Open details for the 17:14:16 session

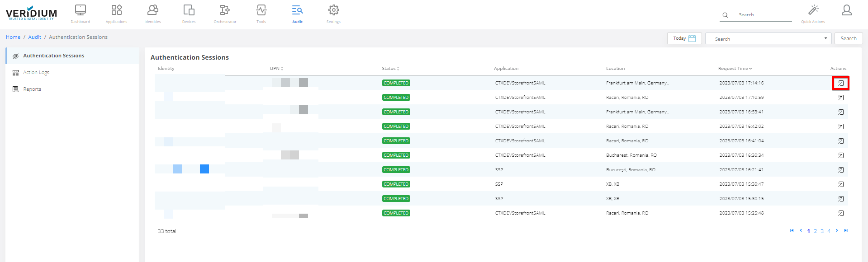(841, 83)
